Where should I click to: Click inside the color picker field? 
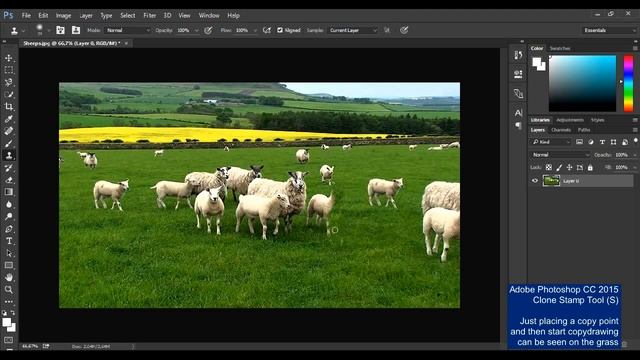point(582,83)
